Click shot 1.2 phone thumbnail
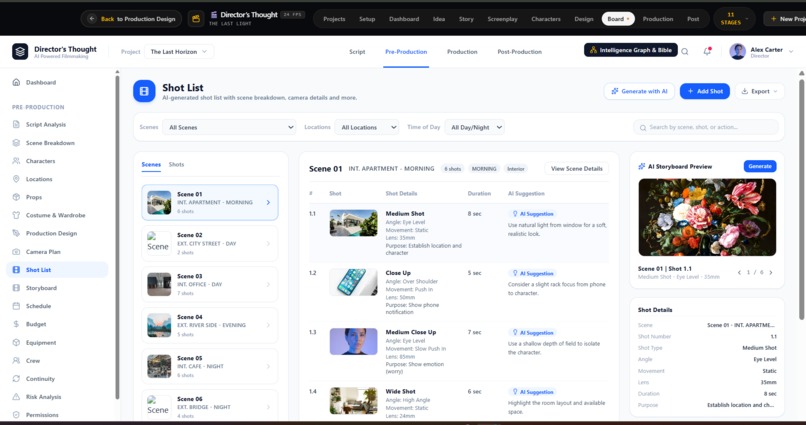The height and width of the screenshot is (425, 806). [353, 282]
